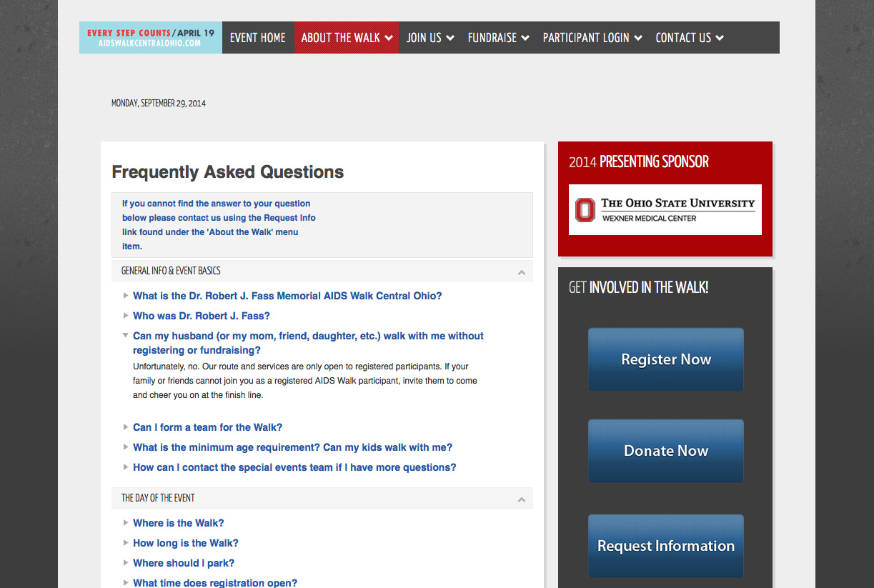
Task: Expand the How long is the Walk question
Action: click(x=185, y=543)
